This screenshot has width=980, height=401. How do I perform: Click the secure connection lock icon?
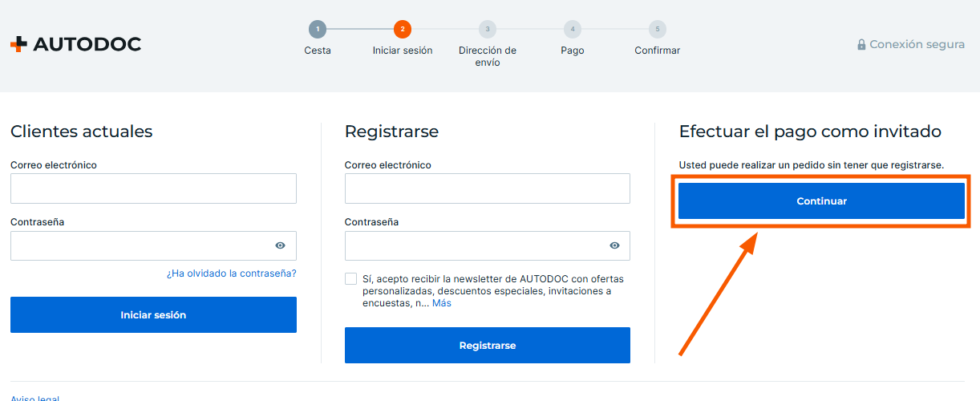(861, 45)
